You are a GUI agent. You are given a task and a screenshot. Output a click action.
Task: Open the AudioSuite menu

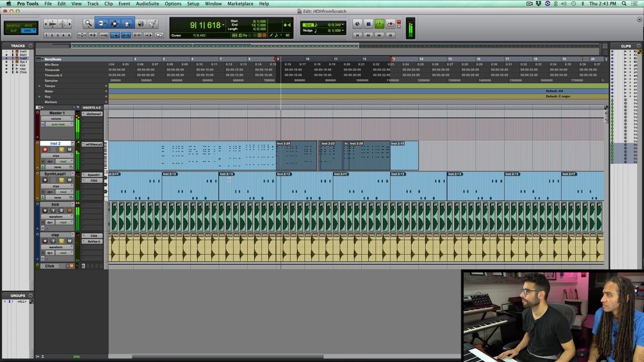(x=148, y=3)
